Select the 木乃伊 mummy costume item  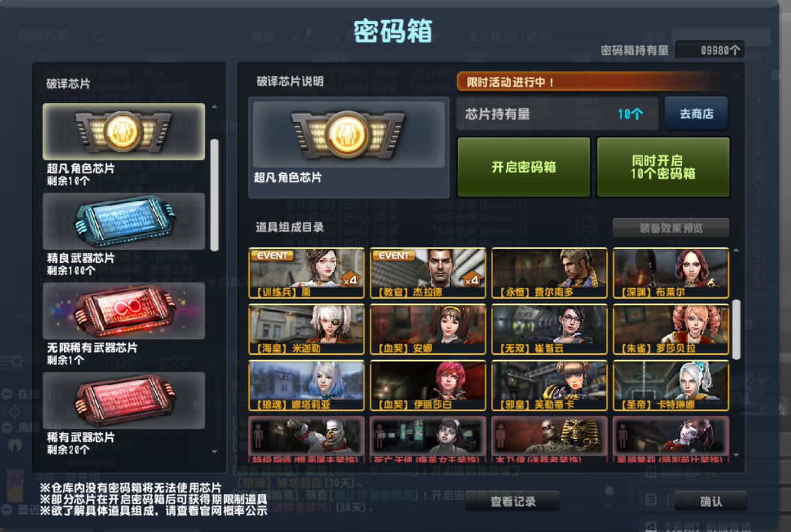(550, 441)
